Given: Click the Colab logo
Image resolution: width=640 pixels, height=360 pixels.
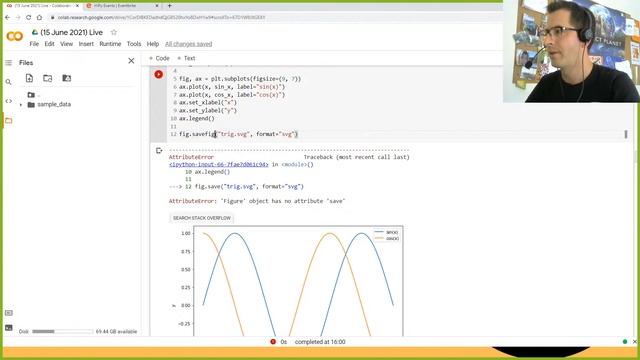Looking at the screenshot, I should [x=15, y=36].
